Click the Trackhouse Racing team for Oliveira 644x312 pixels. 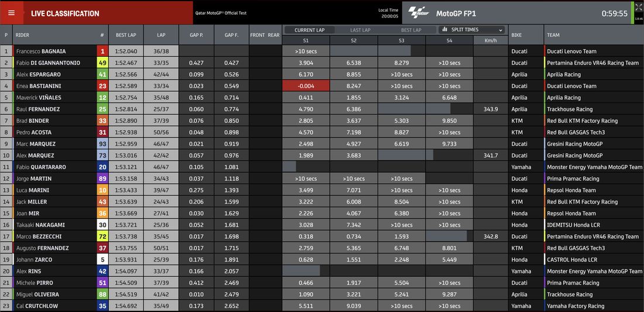[x=570, y=294]
